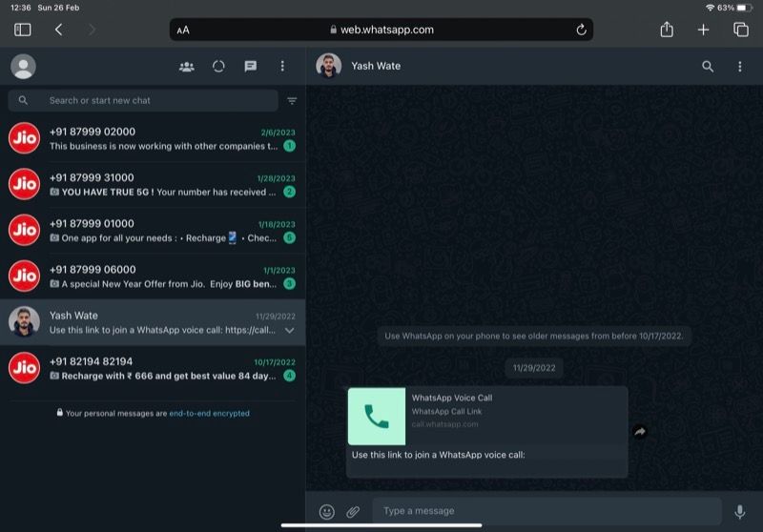Toggle the unread chats filter
The width and height of the screenshot is (763, 532).
(x=292, y=101)
